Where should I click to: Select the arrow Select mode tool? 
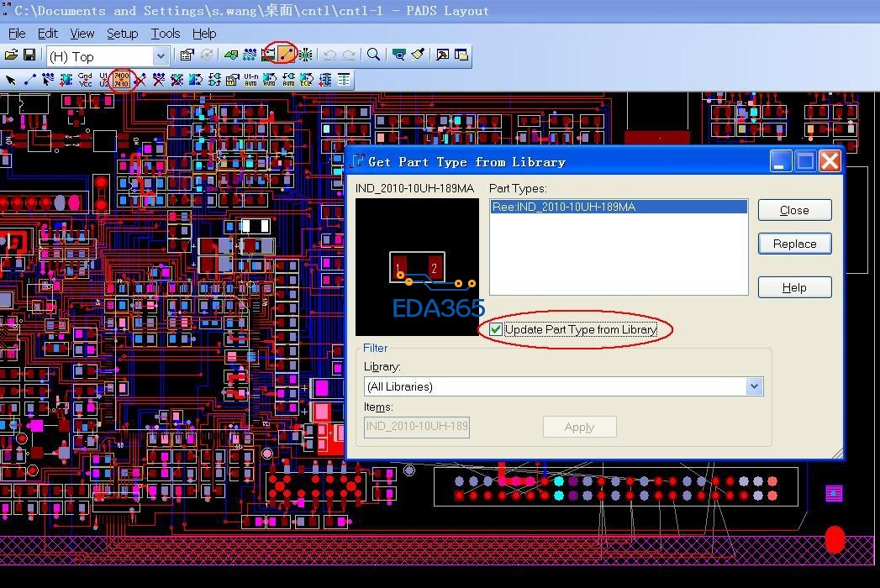click(x=11, y=81)
